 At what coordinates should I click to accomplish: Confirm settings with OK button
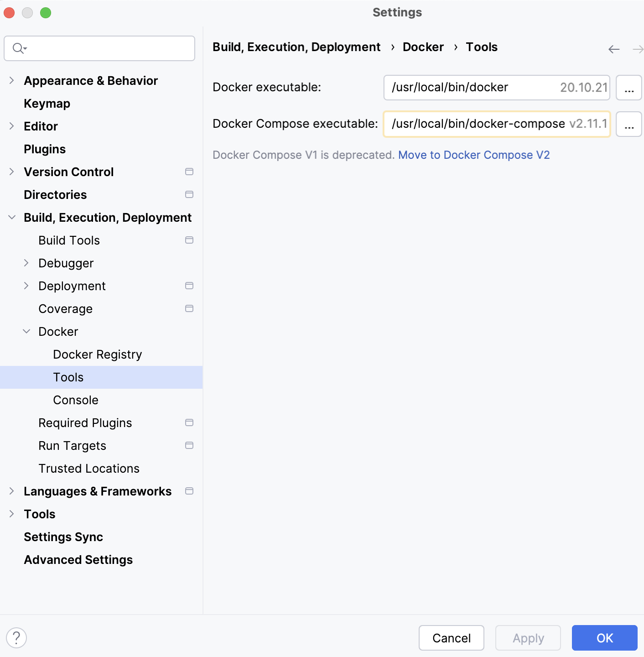605,638
